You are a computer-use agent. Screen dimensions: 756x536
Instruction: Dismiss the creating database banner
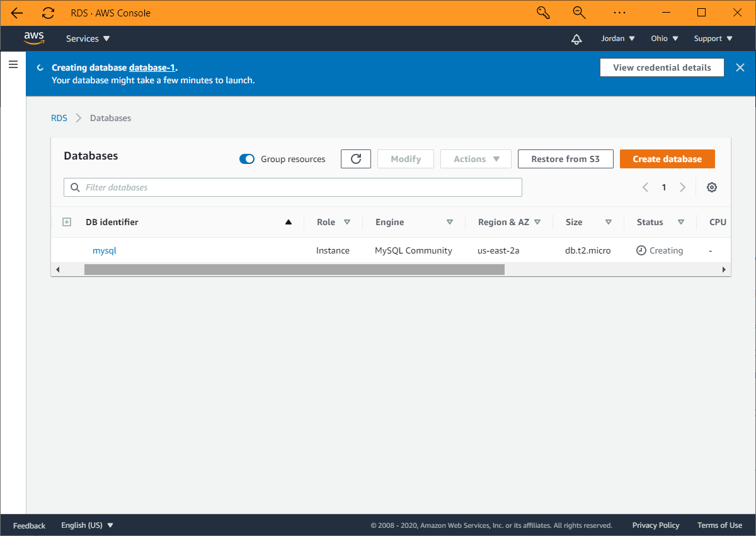(740, 67)
